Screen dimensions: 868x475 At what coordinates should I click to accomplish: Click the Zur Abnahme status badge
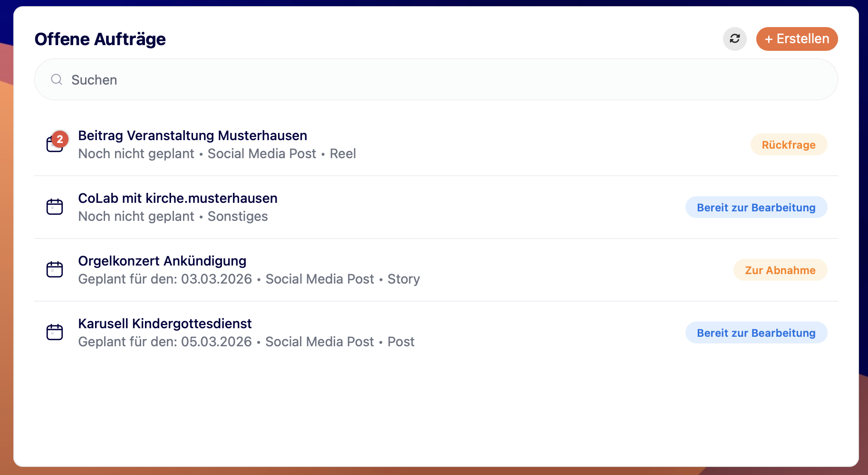[x=780, y=270]
